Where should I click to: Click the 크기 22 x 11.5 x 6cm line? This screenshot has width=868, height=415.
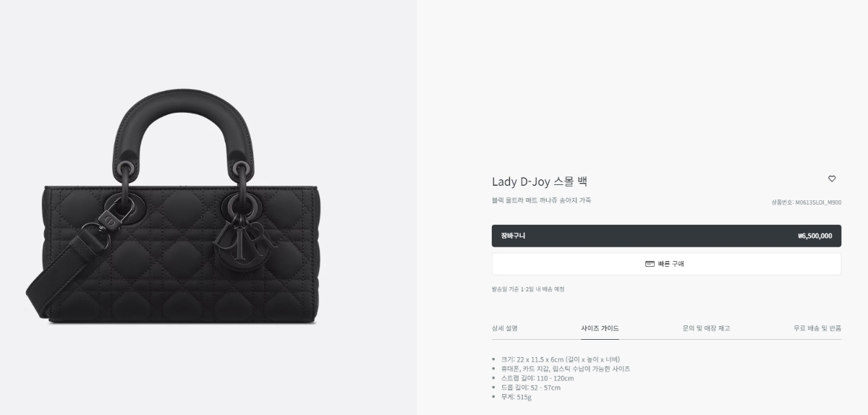[x=561, y=359]
